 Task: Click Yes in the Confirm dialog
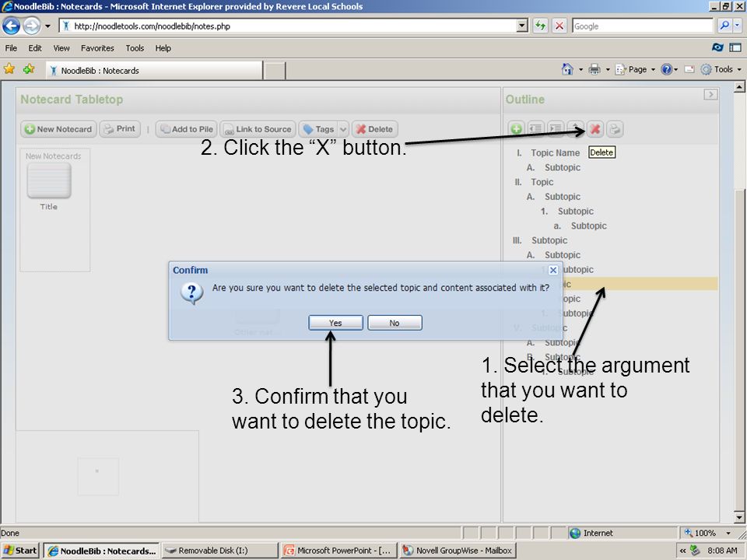point(335,323)
